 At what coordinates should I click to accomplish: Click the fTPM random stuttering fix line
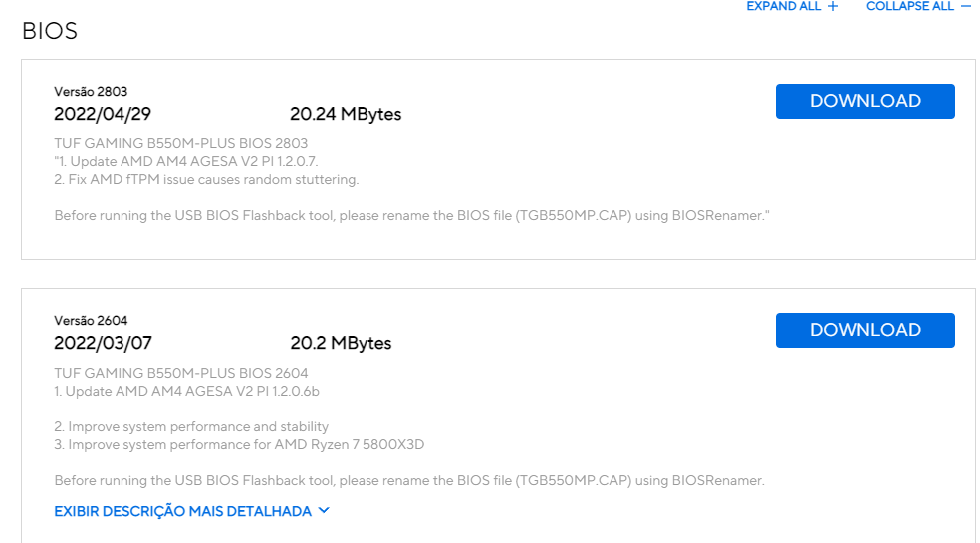206,180
